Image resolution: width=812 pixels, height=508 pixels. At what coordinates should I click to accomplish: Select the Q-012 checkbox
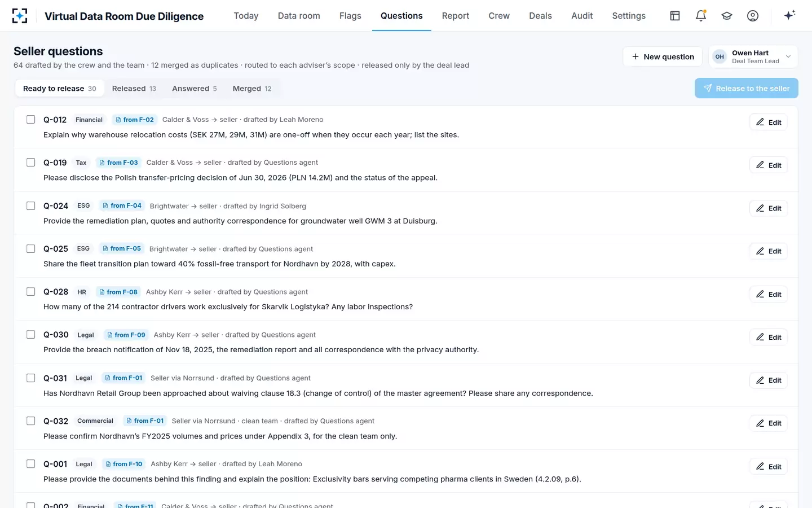point(31,119)
